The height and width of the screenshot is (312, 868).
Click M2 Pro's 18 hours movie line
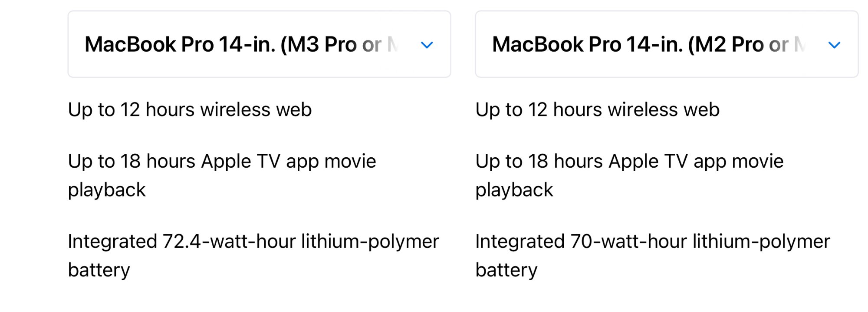pyautogui.click(x=629, y=176)
